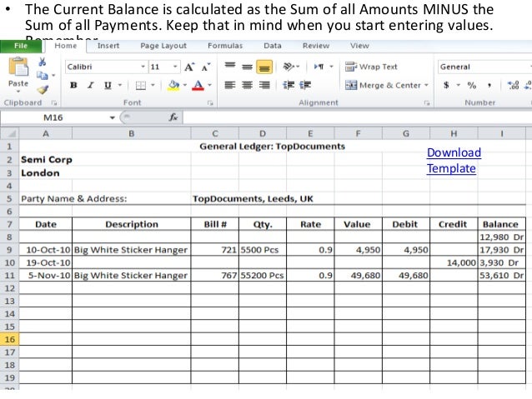Select row 16 header

tap(9, 339)
